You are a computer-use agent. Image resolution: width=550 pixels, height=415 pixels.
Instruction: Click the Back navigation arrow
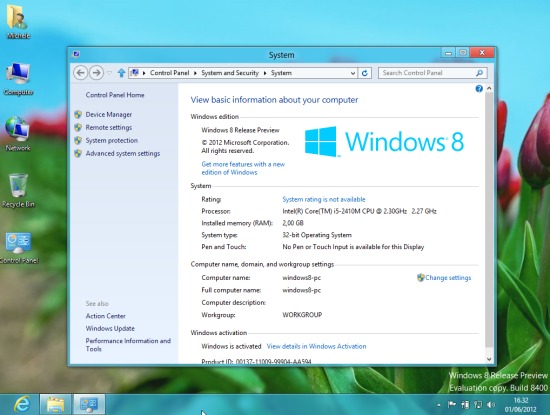pos(80,73)
